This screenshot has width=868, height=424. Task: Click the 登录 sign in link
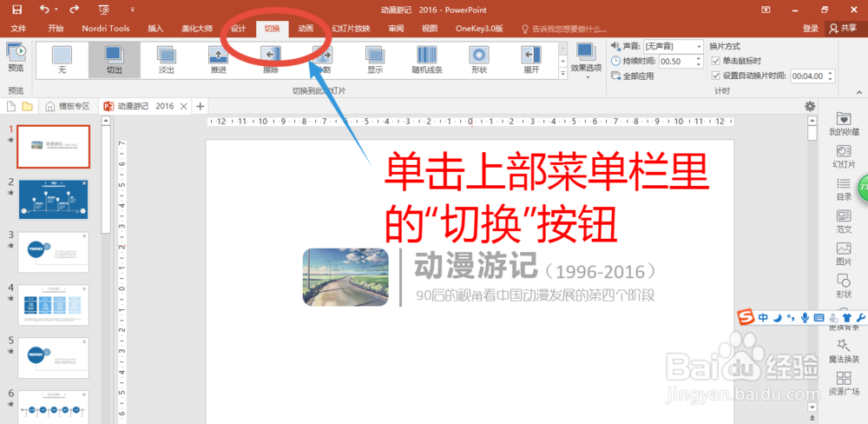[x=810, y=29]
